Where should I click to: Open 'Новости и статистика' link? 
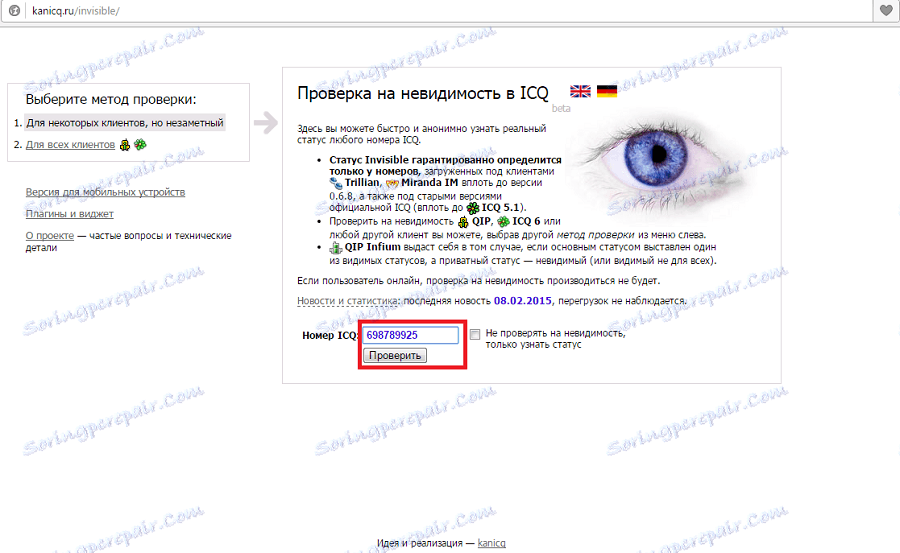[x=348, y=300]
